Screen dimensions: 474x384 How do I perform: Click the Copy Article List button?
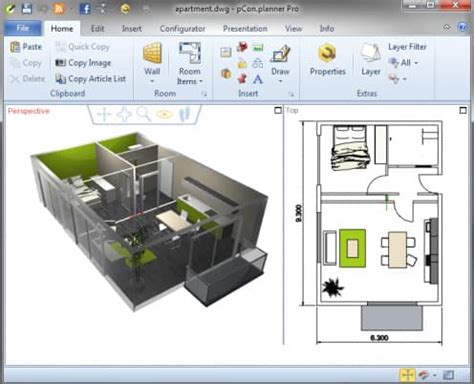91,79
